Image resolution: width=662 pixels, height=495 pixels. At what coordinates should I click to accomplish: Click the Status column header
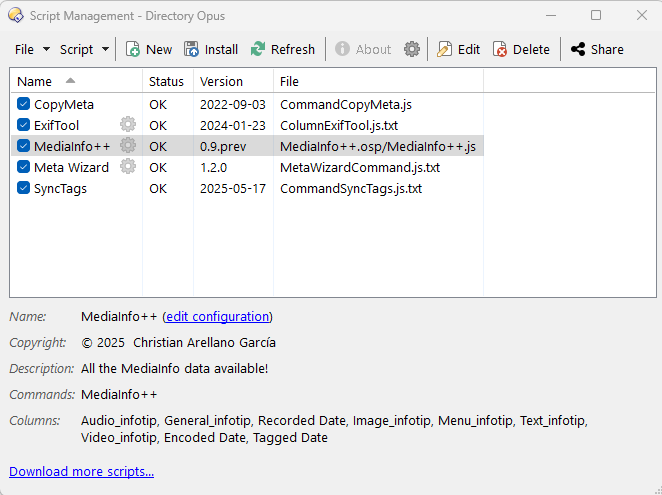[x=166, y=81]
